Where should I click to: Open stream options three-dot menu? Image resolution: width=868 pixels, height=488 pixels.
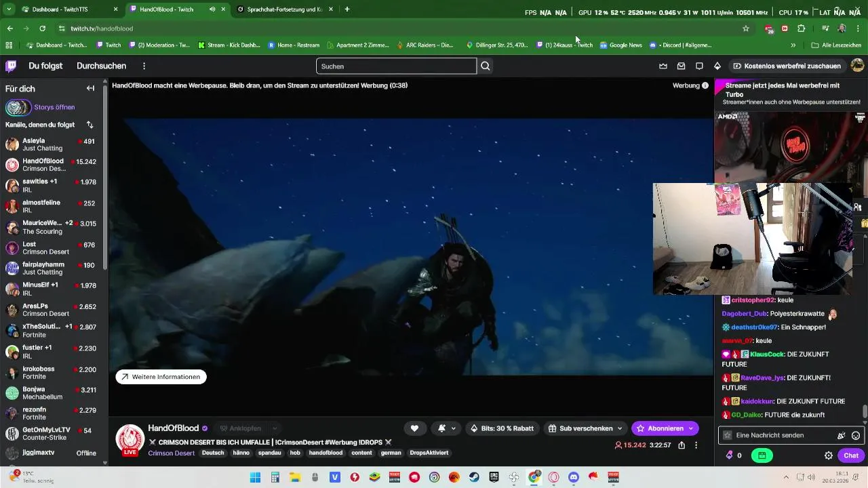coord(696,445)
